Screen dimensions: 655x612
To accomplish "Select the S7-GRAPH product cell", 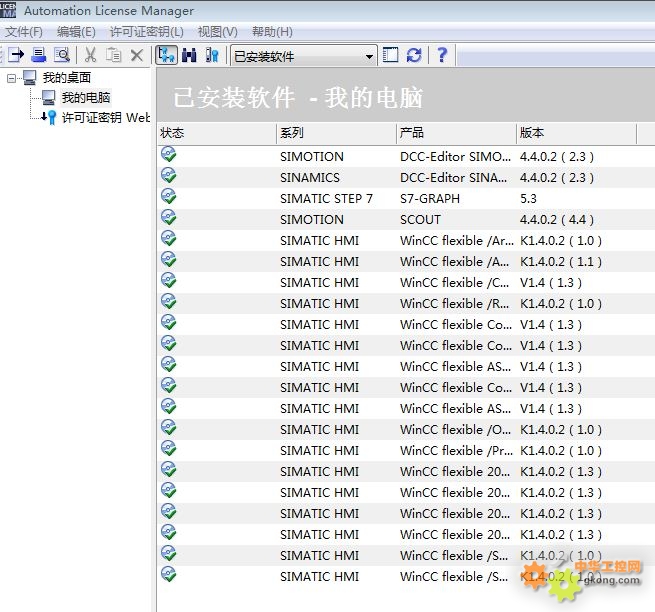I will coord(430,199).
